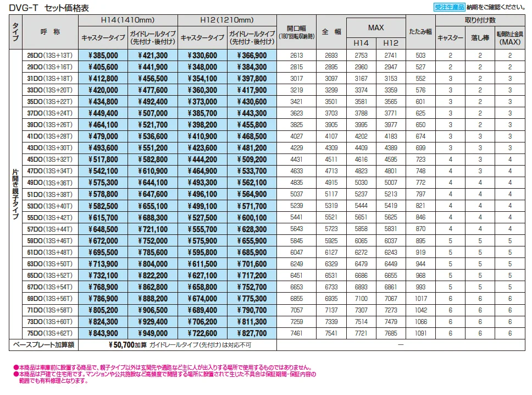Click price ¥775,300
The width and height of the screenshot is (532, 395).
pyautogui.click(x=252, y=299)
